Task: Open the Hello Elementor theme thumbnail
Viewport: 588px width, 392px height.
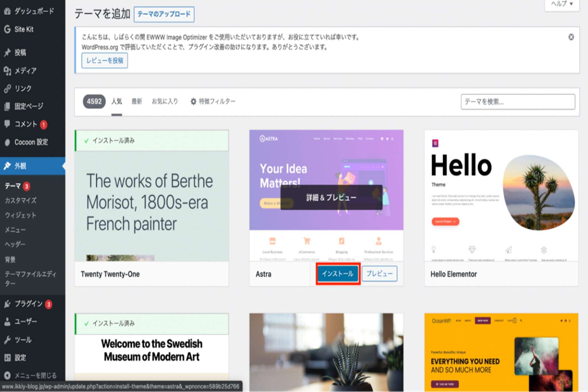Action: (501, 195)
